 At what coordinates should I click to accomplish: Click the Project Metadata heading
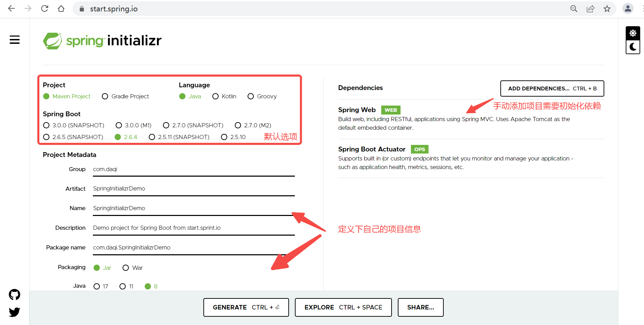pyautogui.click(x=69, y=155)
